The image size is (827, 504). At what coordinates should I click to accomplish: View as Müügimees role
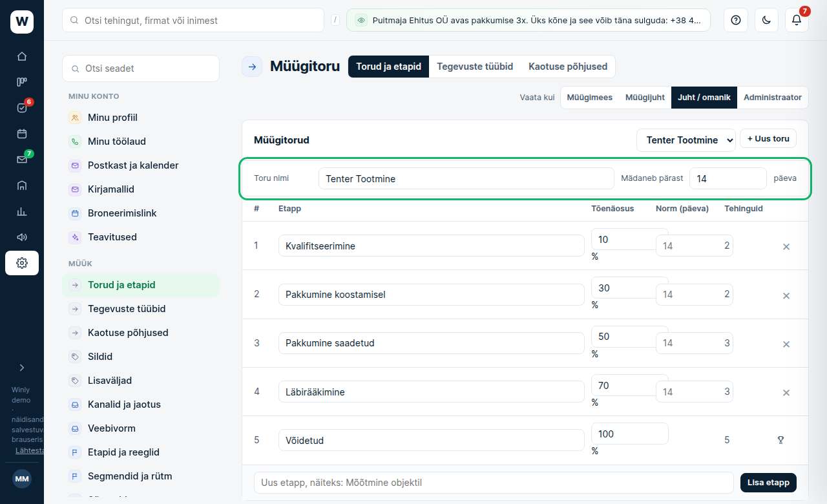click(590, 98)
